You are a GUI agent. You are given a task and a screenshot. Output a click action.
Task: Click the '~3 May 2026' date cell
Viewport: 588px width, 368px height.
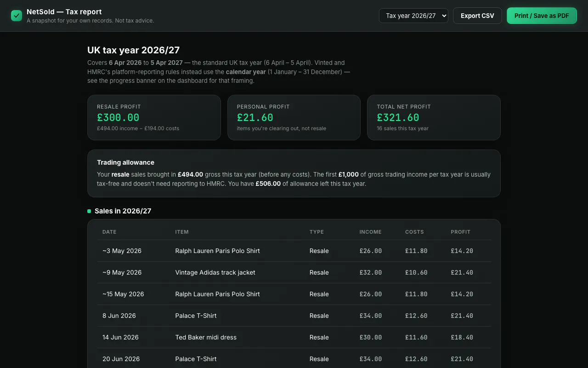(122, 251)
